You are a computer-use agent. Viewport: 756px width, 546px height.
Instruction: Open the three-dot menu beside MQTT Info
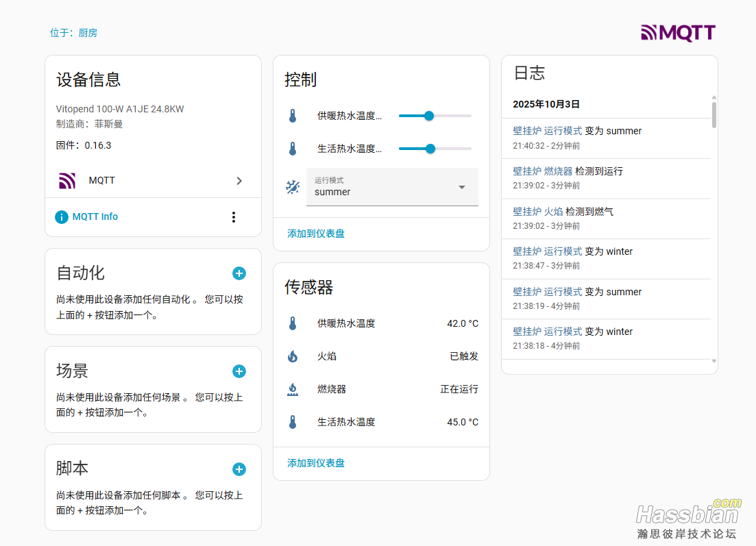point(234,217)
